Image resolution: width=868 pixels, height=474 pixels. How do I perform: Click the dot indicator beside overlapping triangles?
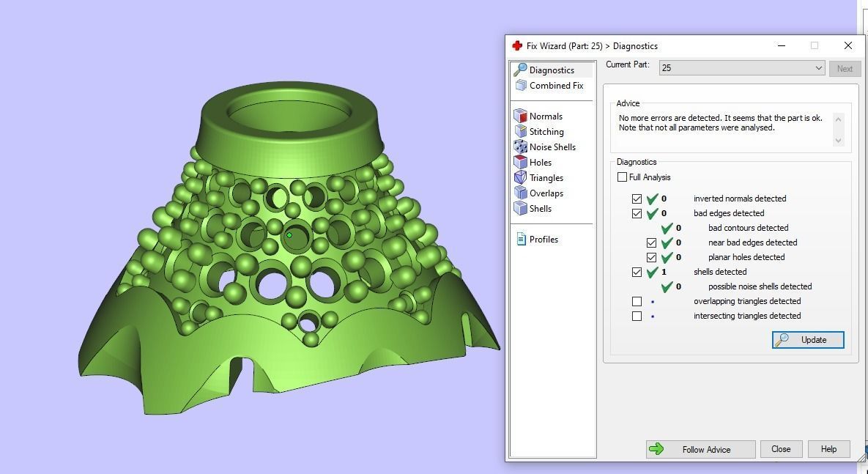coord(653,302)
